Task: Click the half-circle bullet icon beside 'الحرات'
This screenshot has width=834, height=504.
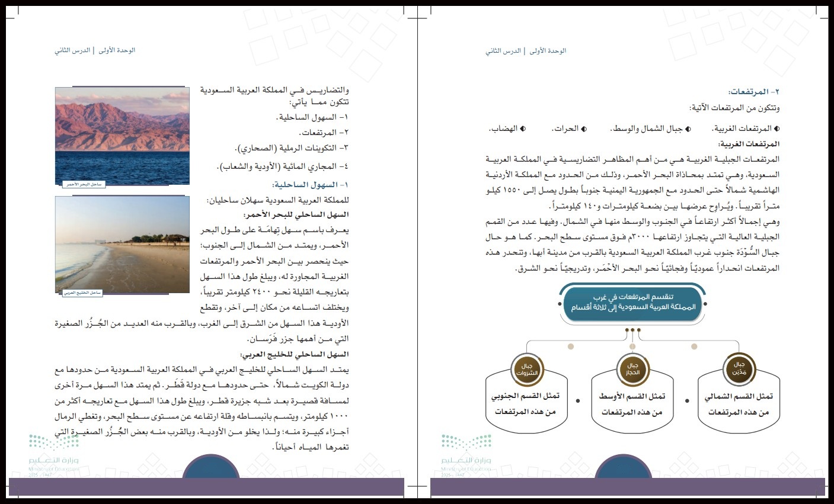Action: point(584,129)
